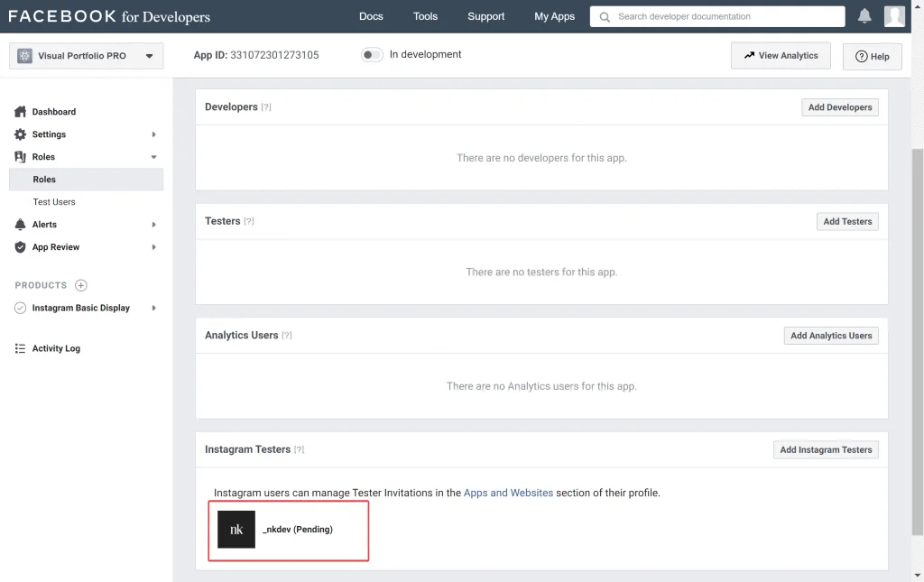Focus the Search developer documentation field
Image resolution: width=924 pixels, height=582 pixels.
click(717, 16)
